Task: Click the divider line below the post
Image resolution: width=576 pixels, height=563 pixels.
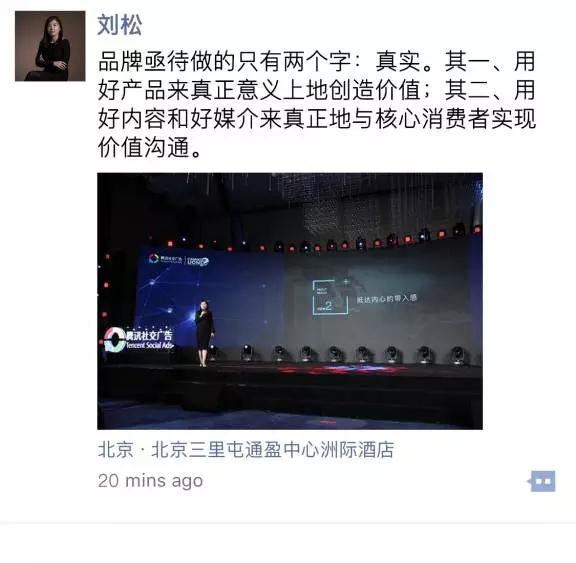Action: click(x=288, y=523)
